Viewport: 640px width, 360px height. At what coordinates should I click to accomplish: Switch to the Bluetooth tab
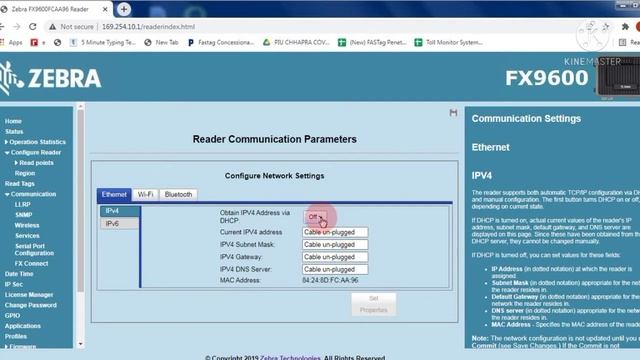coord(178,195)
